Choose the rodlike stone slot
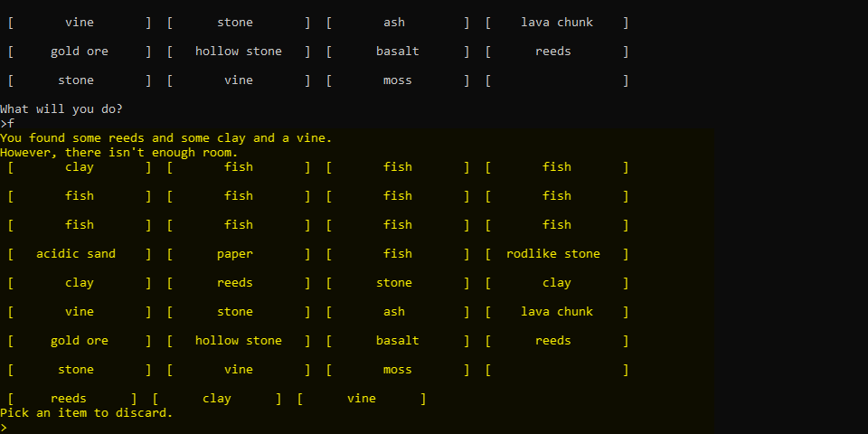Viewport: 868px width, 434px height. [553, 254]
